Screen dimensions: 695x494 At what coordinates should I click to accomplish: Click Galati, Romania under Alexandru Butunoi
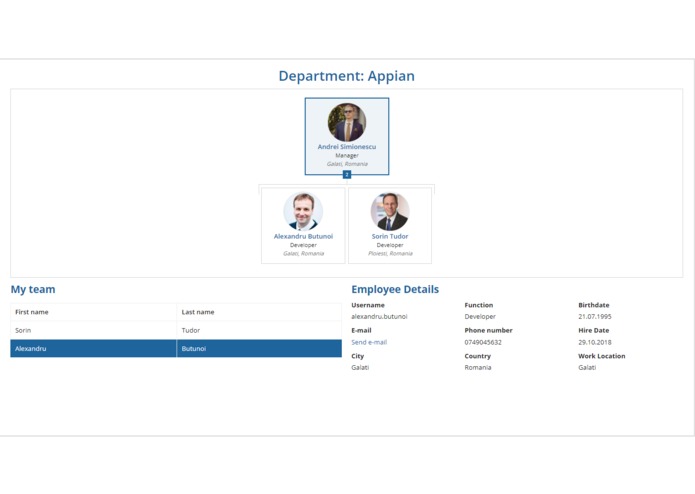[303, 253]
